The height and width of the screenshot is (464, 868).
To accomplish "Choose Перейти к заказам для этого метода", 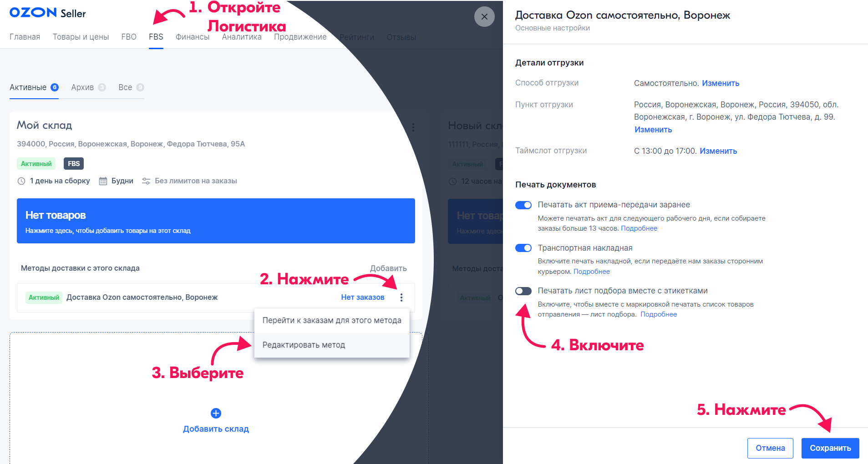I will (331, 320).
